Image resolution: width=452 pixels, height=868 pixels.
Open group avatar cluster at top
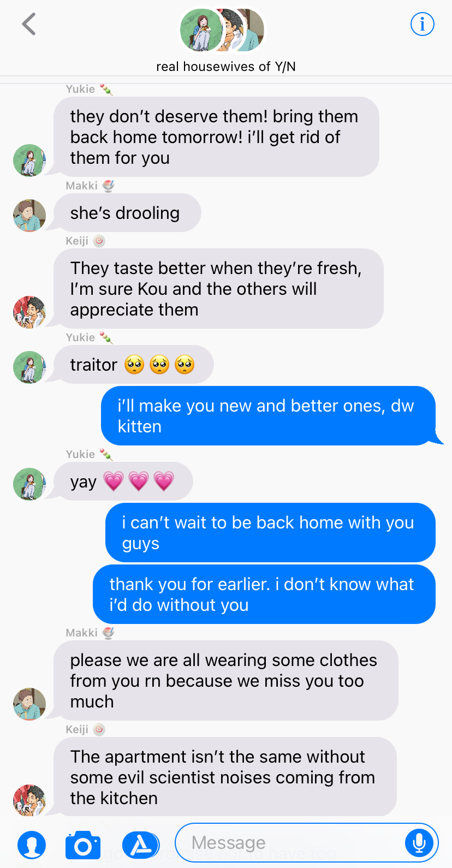tap(222, 30)
